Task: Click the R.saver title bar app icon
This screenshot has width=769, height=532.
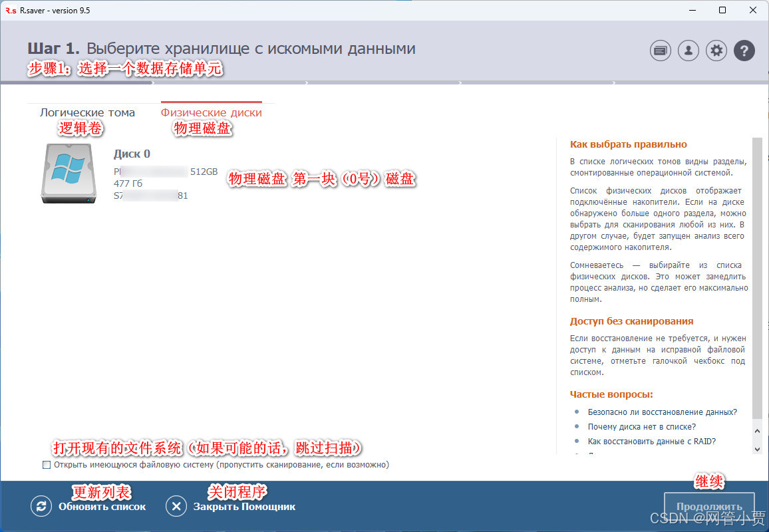Action: 11,11
